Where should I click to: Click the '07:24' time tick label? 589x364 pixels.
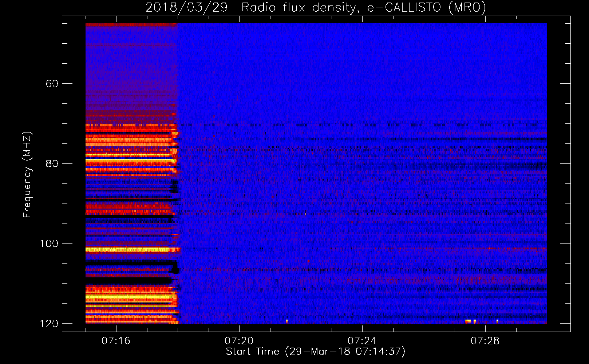point(362,341)
